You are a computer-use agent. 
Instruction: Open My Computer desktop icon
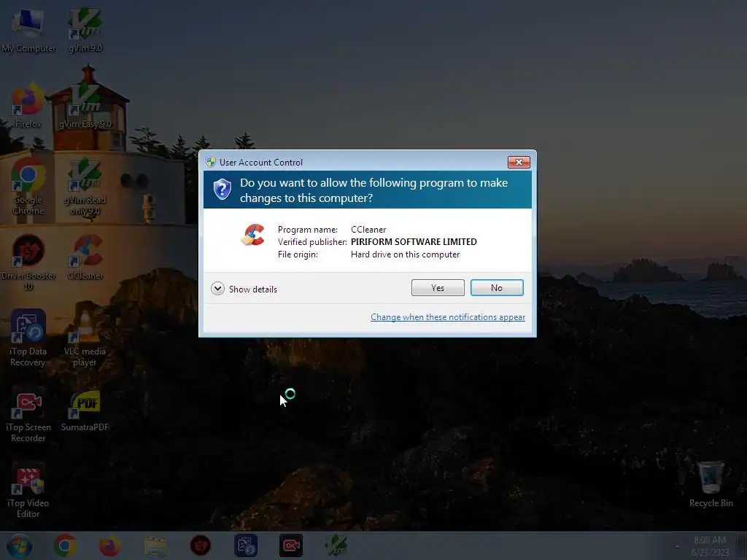[x=28, y=30]
